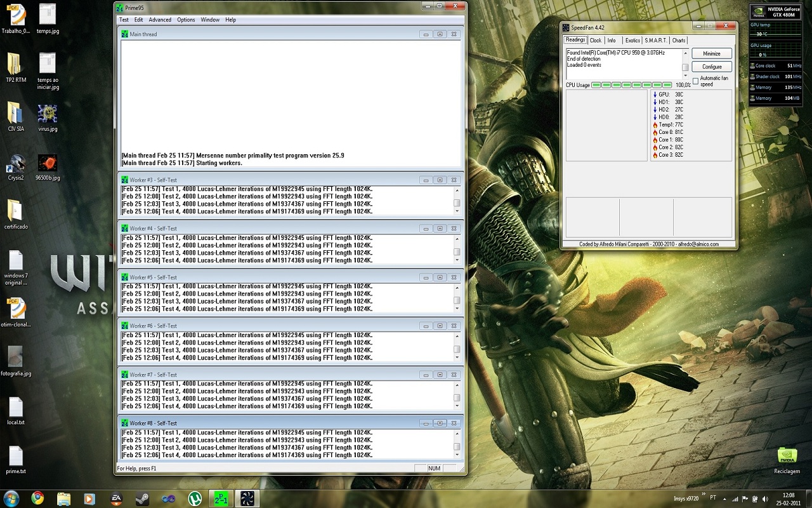Click the taskbar clock showing 12:08
Viewport: 812px width, 508px height.
pos(789,495)
